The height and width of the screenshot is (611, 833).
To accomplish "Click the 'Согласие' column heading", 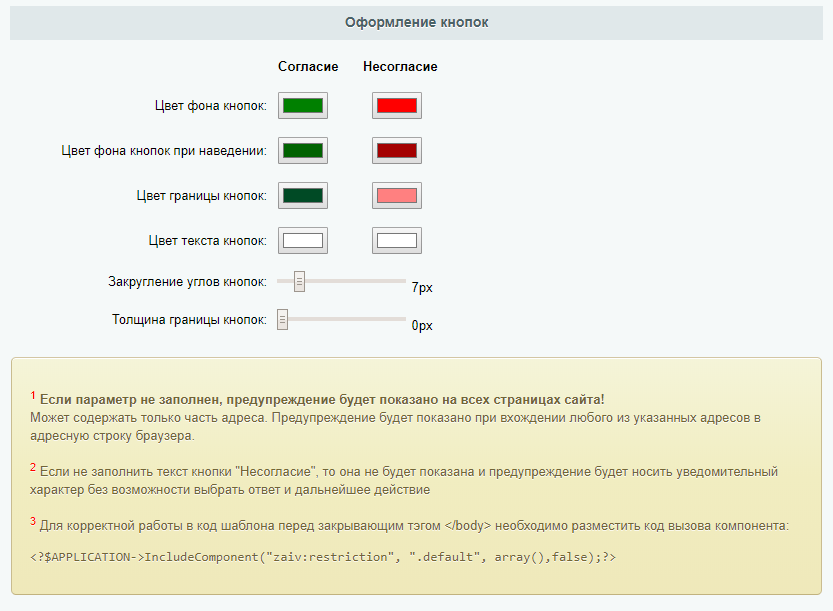I will tap(307, 67).
